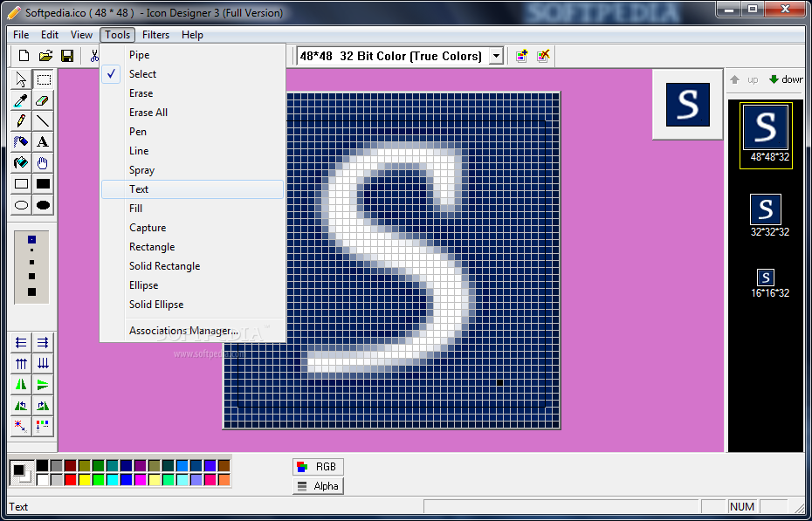Select the eraser tool in palette
This screenshot has width=812, height=521.
click(x=43, y=100)
